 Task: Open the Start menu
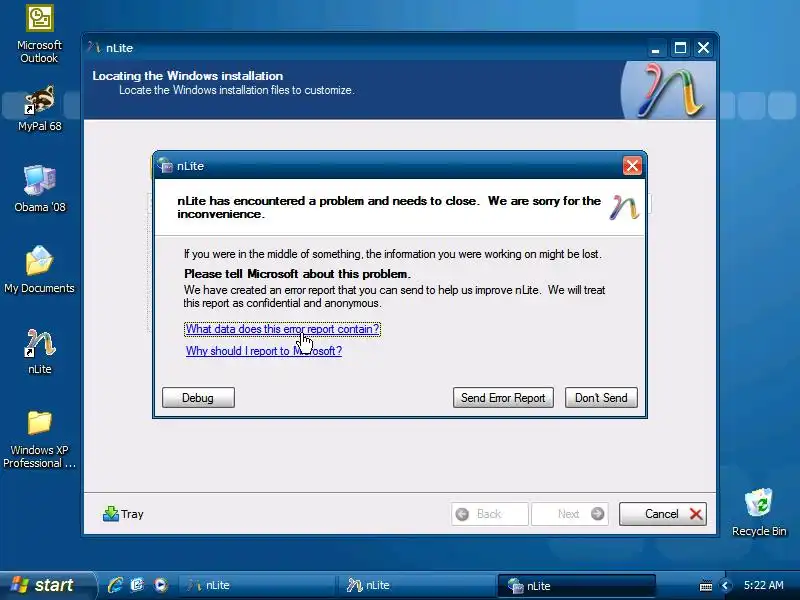[x=46, y=585]
